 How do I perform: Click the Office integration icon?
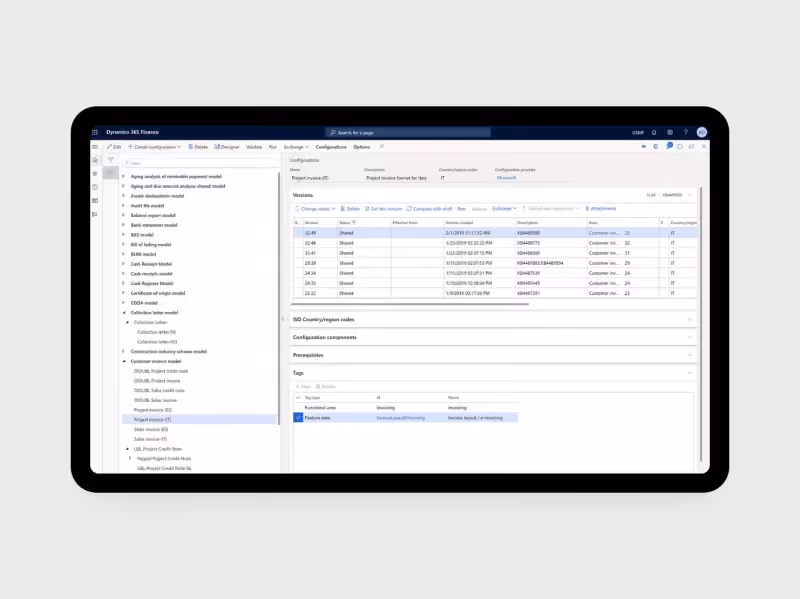pyautogui.click(x=656, y=147)
